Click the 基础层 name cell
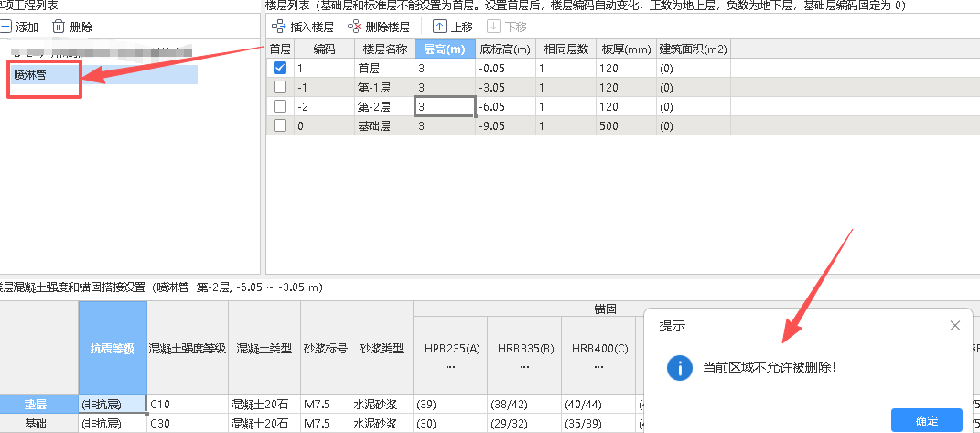The height and width of the screenshot is (433, 980). pos(383,125)
